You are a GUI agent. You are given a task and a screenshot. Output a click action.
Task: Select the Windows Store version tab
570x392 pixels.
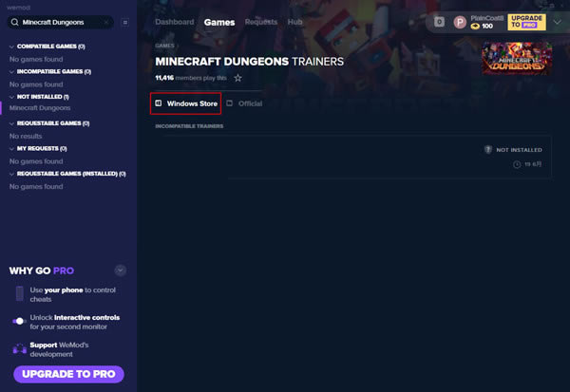(187, 103)
